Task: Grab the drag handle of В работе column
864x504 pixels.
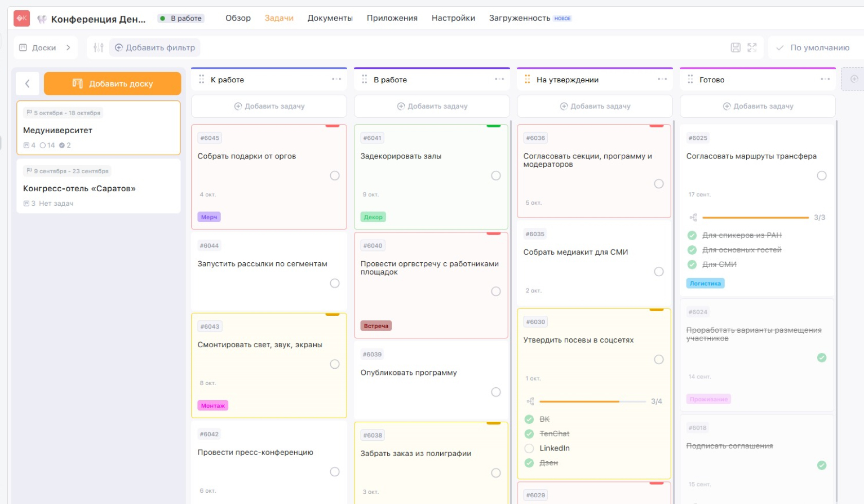Action: pyautogui.click(x=365, y=79)
